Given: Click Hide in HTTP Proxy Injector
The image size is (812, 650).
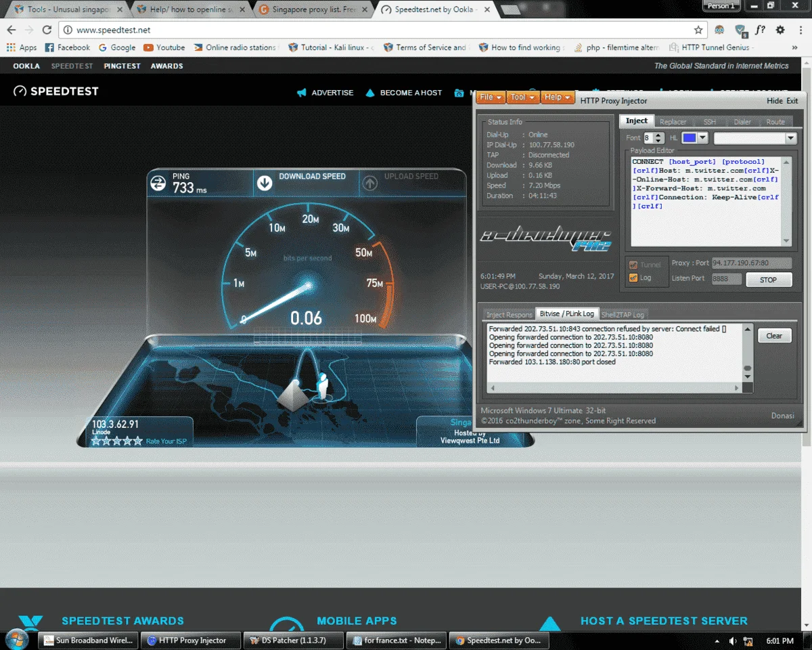Looking at the screenshot, I should tap(775, 101).
